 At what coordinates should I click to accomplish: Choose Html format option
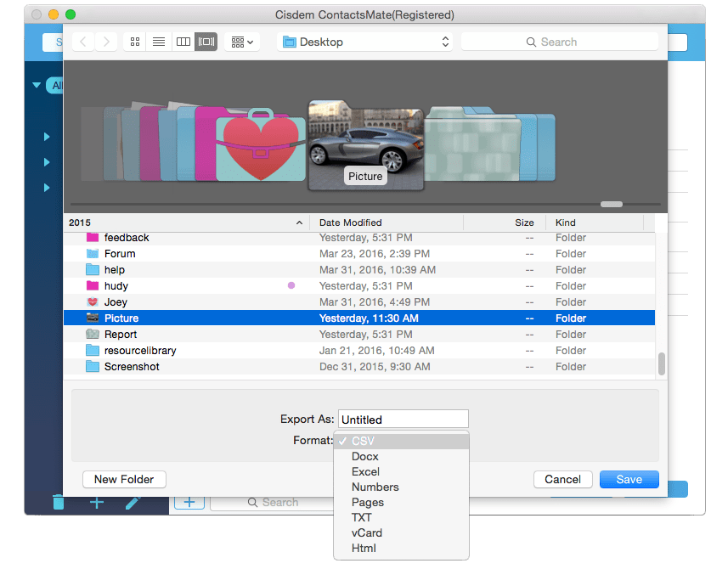pyautogui.click(x=401, y=548)
